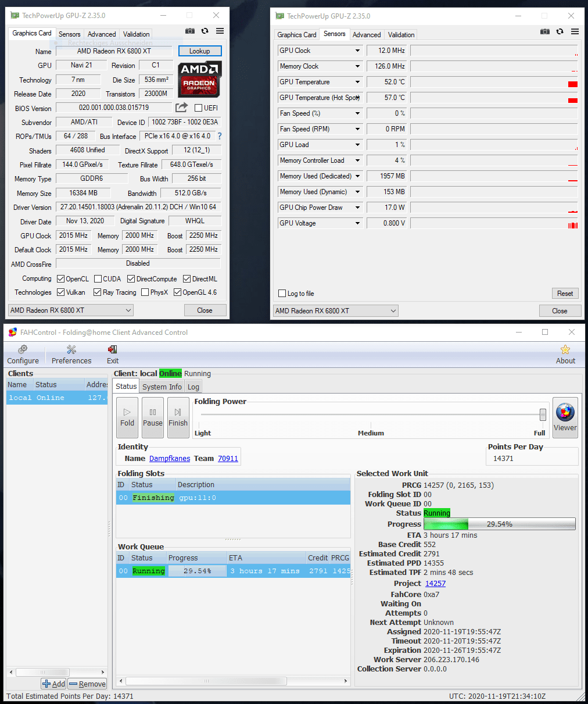The height and width of the screenshot is (704, 588).
Task: Click Reset button in Sensors window
Action: coord(565,294)
